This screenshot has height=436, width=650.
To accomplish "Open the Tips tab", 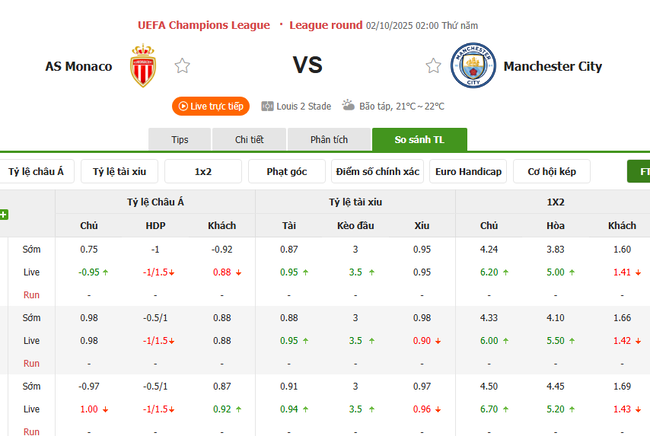I will [x=180, y=140].
